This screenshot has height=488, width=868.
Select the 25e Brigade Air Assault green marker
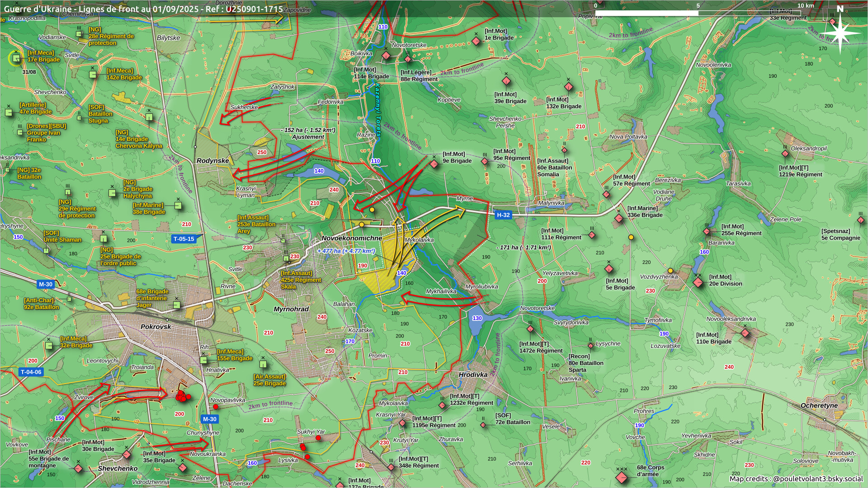tap(263, 364)
